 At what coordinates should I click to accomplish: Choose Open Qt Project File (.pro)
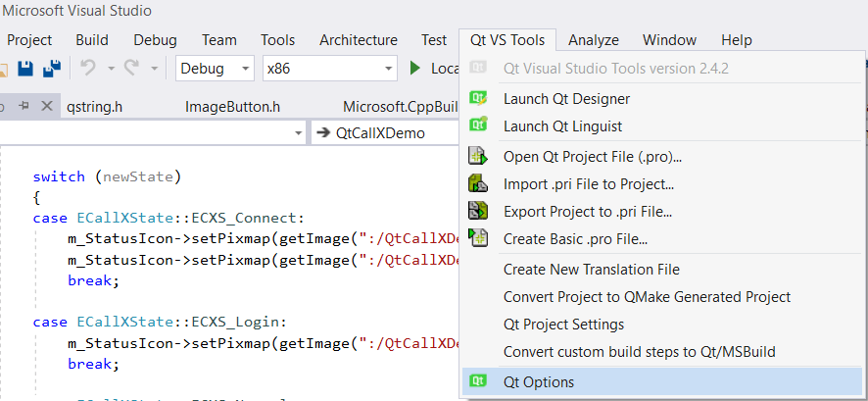(662, 157)
